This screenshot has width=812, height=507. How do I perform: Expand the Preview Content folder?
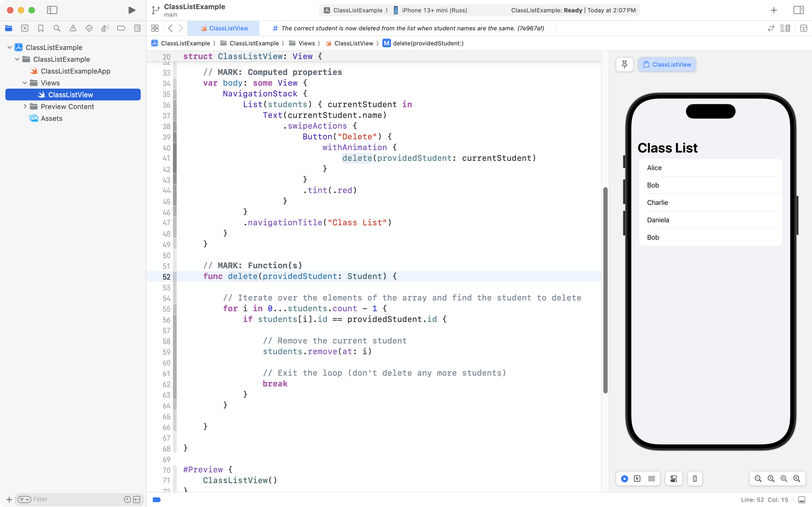coord(25,106)
